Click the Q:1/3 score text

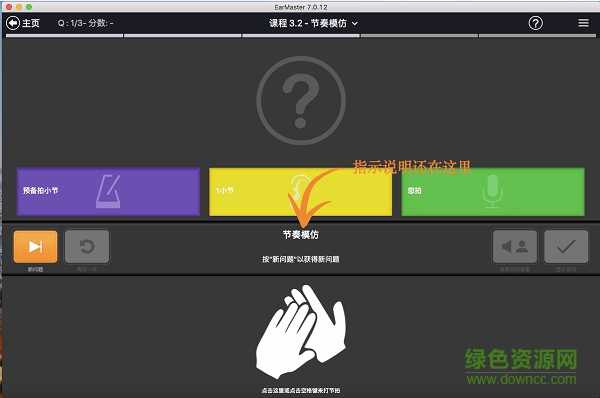85,23
